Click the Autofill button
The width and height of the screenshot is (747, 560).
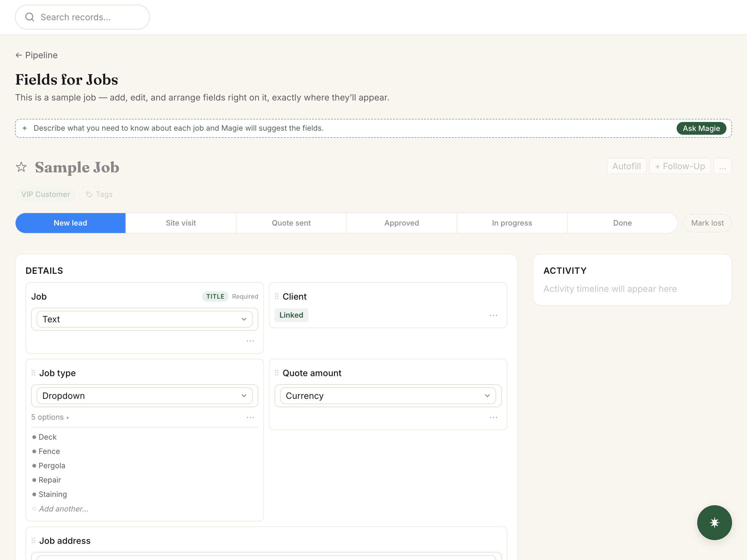click(627, 166)
